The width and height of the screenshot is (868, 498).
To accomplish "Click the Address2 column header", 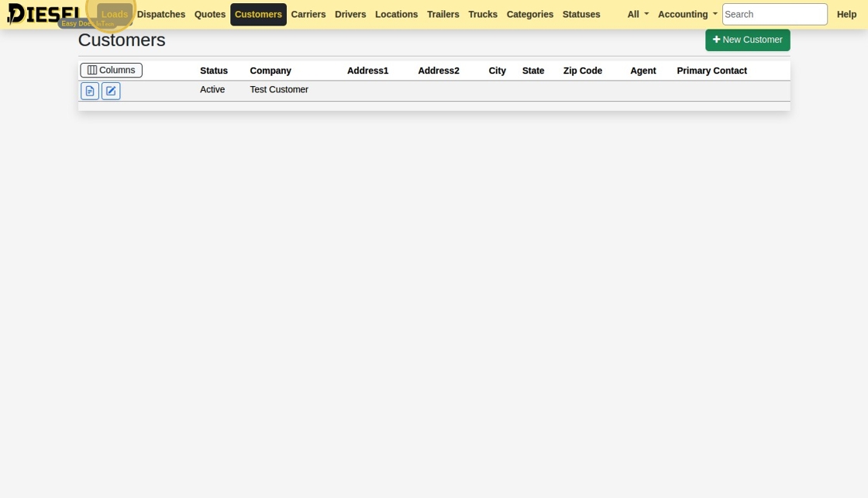I will point(439,71).
